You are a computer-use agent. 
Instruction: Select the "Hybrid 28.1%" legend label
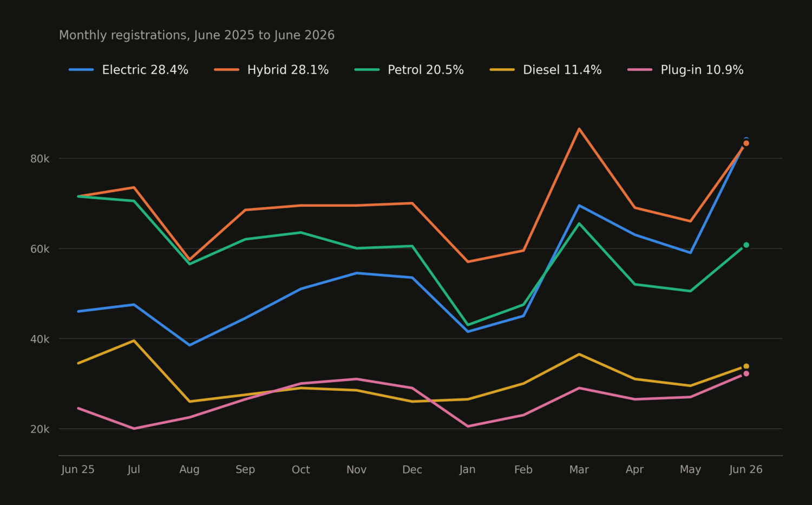pyautogui.click(x=288, y=70)
